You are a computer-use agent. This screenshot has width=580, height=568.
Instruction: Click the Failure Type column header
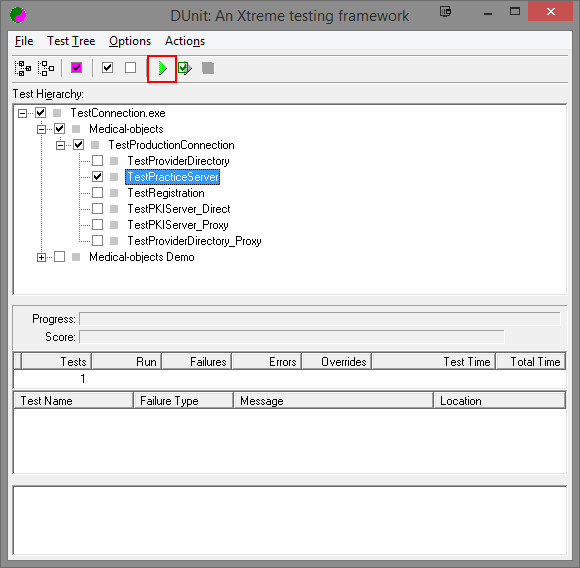183,400
